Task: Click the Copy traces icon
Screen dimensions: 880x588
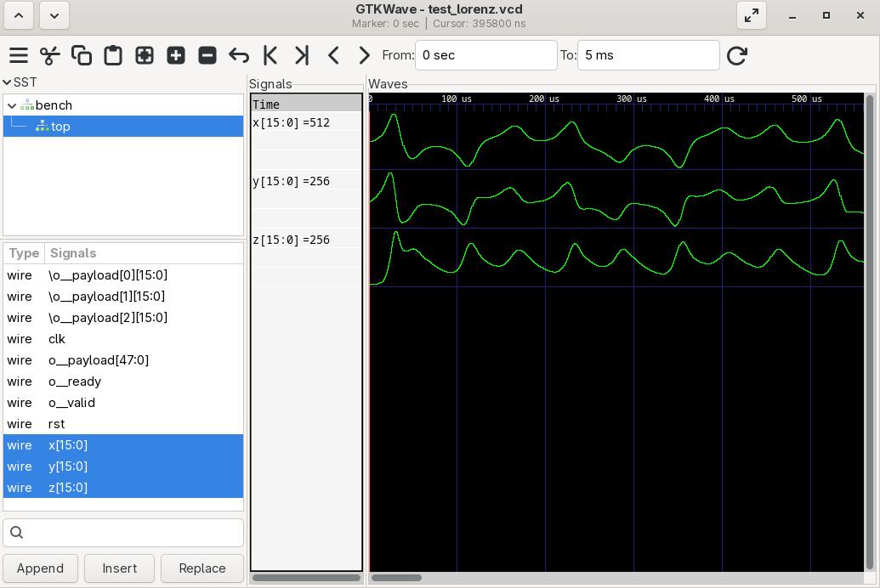Action: pos(82,55)
